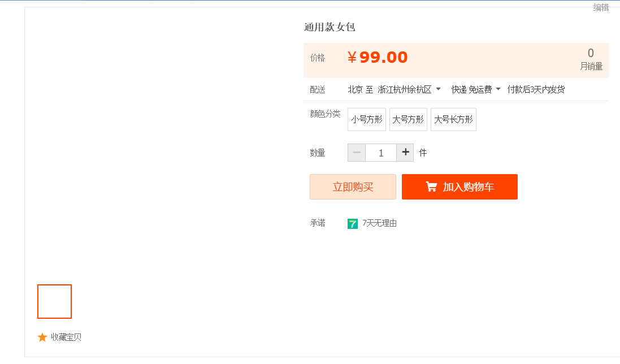Click the empty product thumbnail box
The height and width of the screenshot is (364, 620).
pyautogui.click(x=54, y=301)
